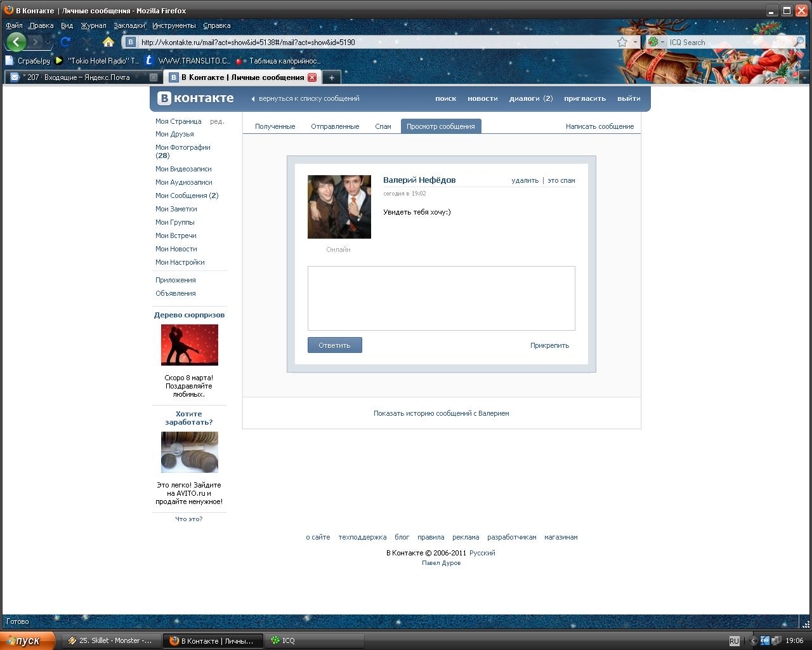Switch to the Спам tab
The image size is (812, 650).
[383, 126]
